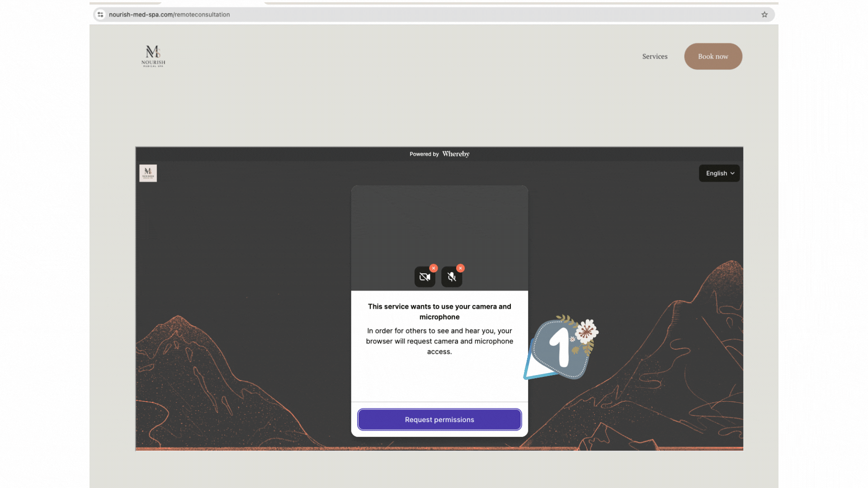Click the Whereby logo in top banner
Image resolution: width=868 pixels, height=488 pixels.
(x=456, y=154)
